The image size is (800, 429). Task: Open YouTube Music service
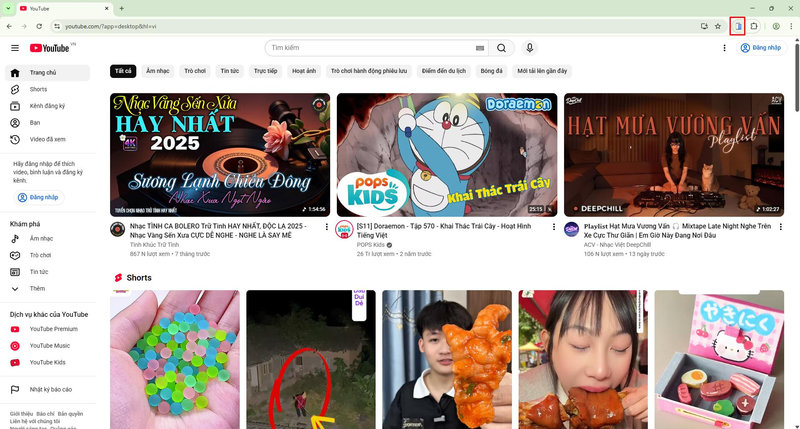tap(47, 346)
